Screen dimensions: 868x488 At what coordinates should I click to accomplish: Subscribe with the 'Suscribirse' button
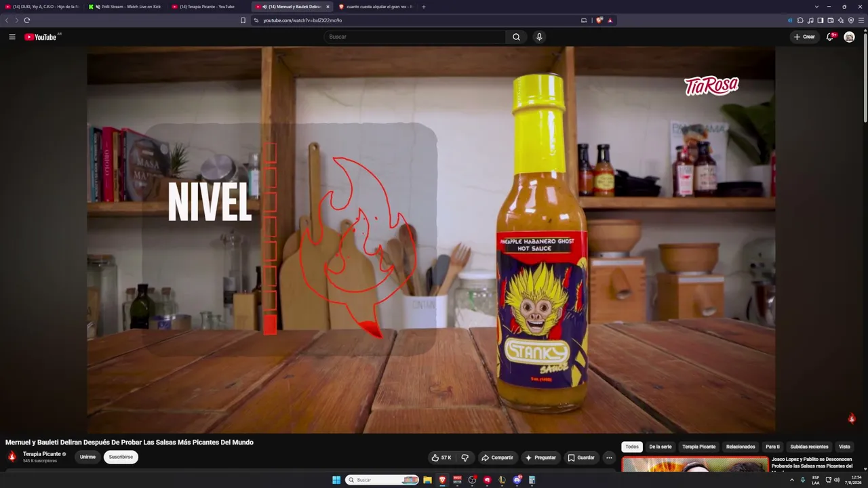tap(121, 457)
